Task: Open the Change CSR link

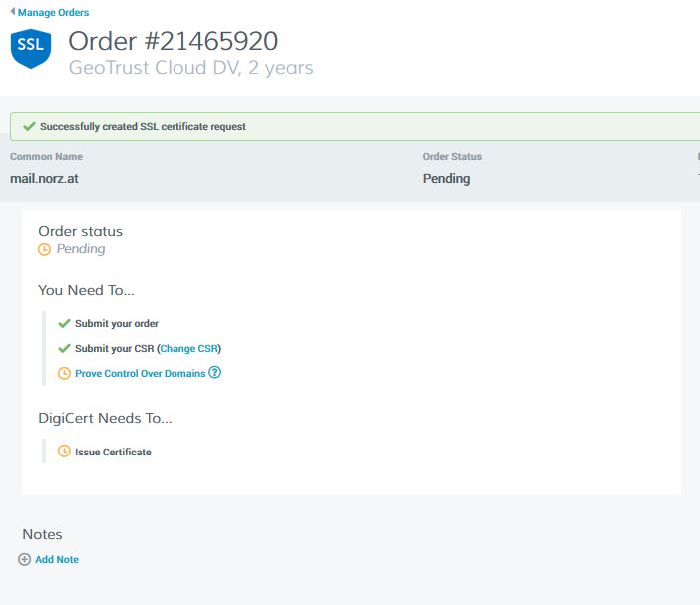Action: click(189, 349)
